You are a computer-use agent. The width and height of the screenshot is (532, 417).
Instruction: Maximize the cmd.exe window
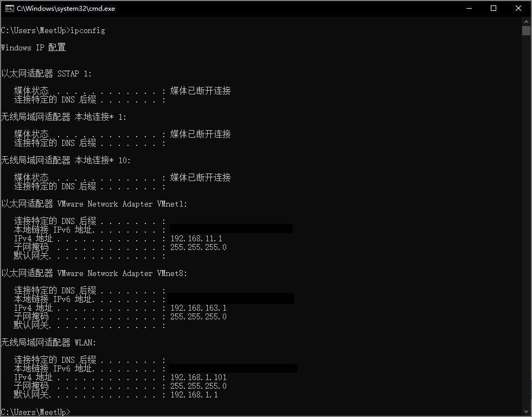tap(493, 8)
